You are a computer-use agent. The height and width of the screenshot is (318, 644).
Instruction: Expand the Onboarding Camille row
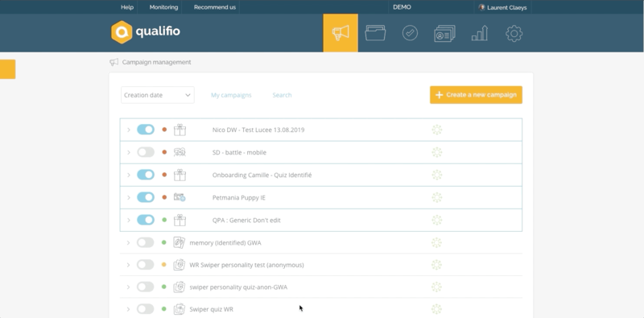pos(129,175)
